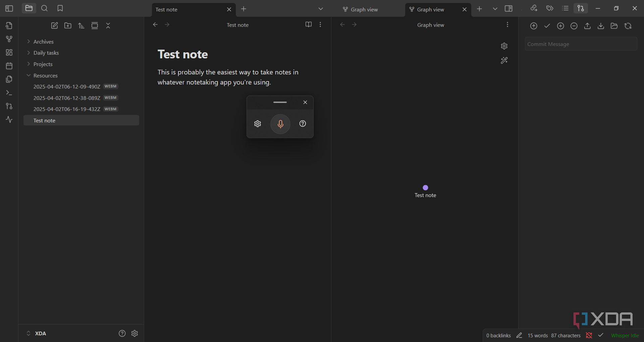The image size is (644, 342).
Task: Click the activity pulse ribbon icon
Action: (x=9, y=120)
